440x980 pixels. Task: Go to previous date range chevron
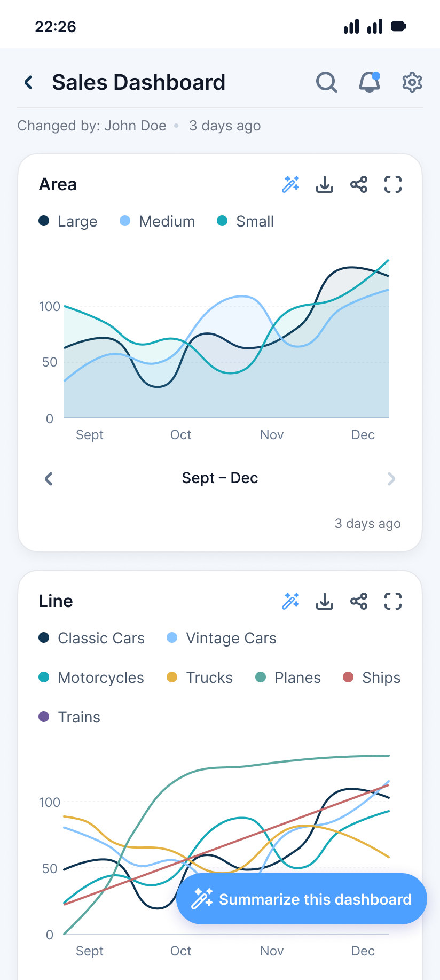tap(49, 478)
